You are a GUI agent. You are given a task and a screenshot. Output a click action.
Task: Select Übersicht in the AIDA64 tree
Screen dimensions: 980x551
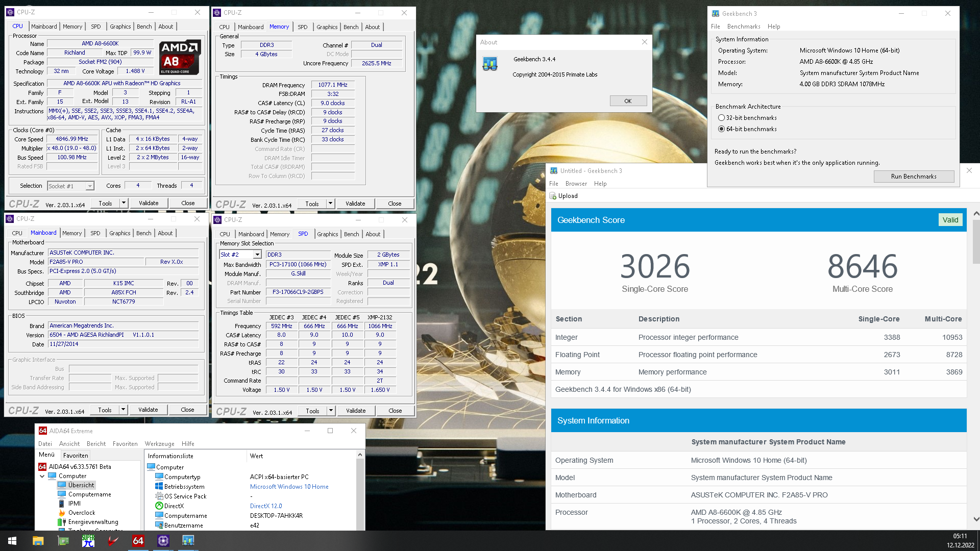(81, 485)
